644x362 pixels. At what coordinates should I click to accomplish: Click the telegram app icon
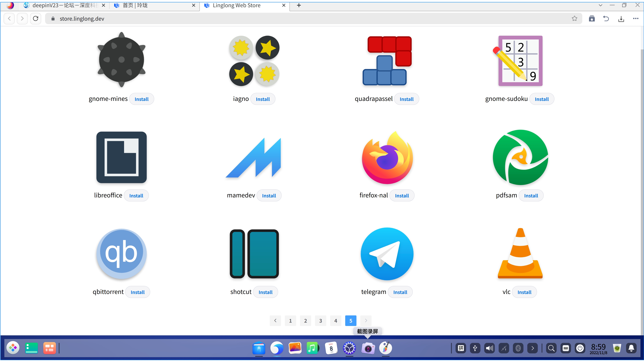click(x=387, y=254)
